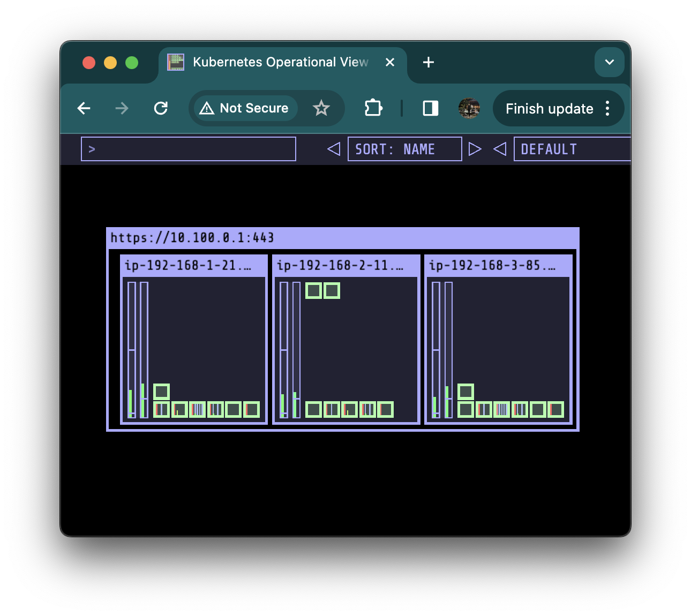Select fourth bottom-row pod in node ip-192-168-2-11
Image resolution: width=691 pixels, height=616 pixels.
367,410
